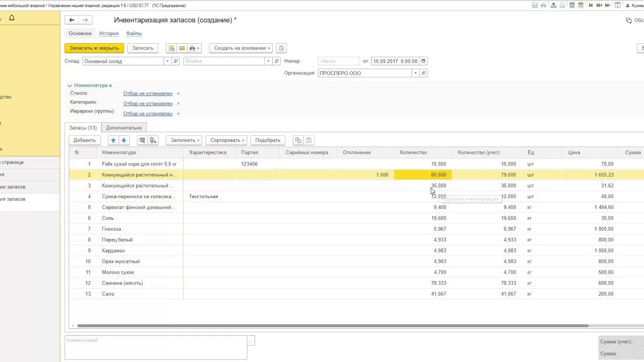Click the Комментарий input field
644x362 pixels.
coord(156,348)
